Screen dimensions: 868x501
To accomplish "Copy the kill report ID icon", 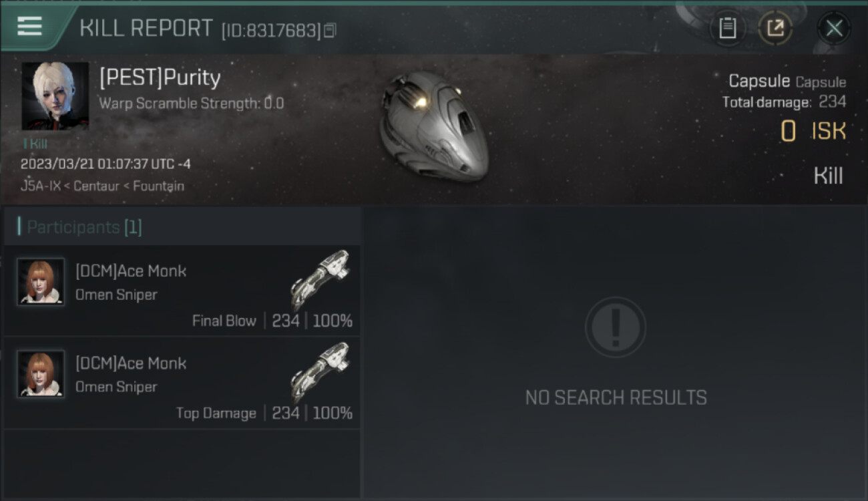I will (330, 30).
